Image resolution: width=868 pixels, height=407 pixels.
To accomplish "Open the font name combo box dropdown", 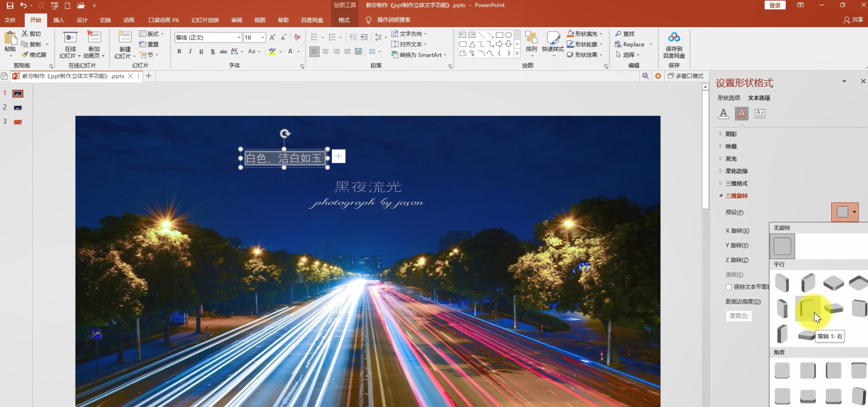I will coord(238,38).
